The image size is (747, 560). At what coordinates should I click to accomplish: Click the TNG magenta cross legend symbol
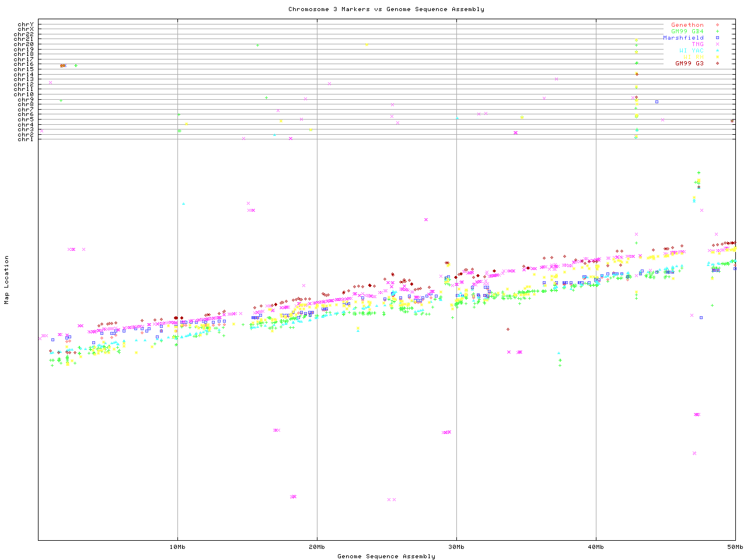coord(717,44)
